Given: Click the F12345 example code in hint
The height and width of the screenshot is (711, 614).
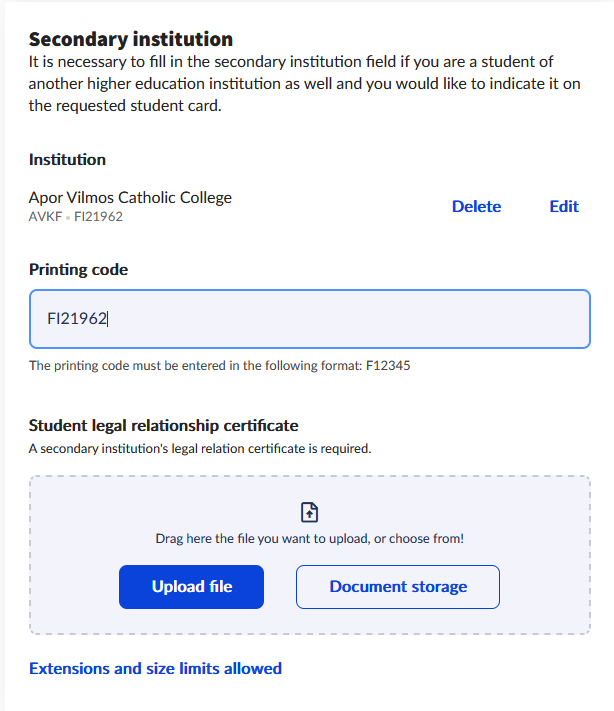Looking at the screenshot, I should click(x=388, y=366).
